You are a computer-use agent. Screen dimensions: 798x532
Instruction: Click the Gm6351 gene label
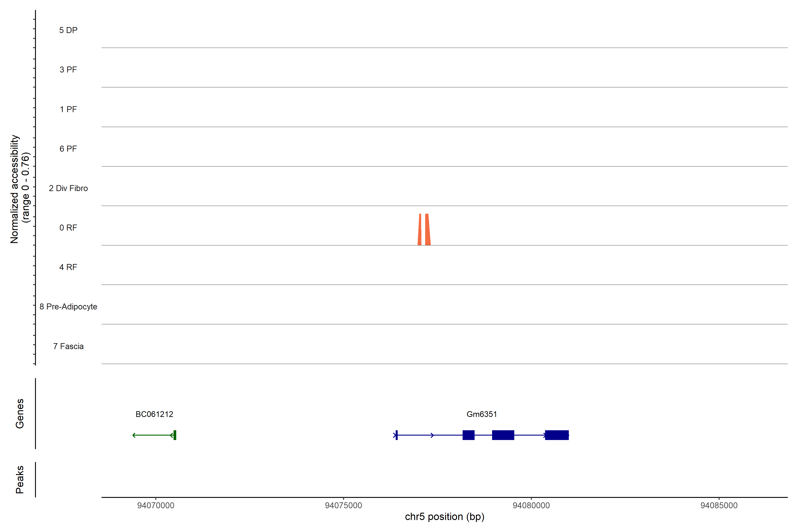[x=481, y=414]
